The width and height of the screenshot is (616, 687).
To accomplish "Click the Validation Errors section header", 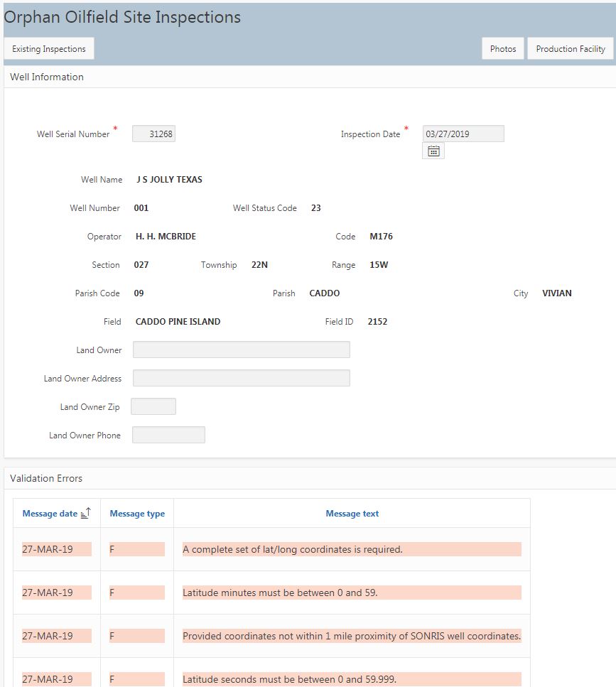I will [46, 478].
